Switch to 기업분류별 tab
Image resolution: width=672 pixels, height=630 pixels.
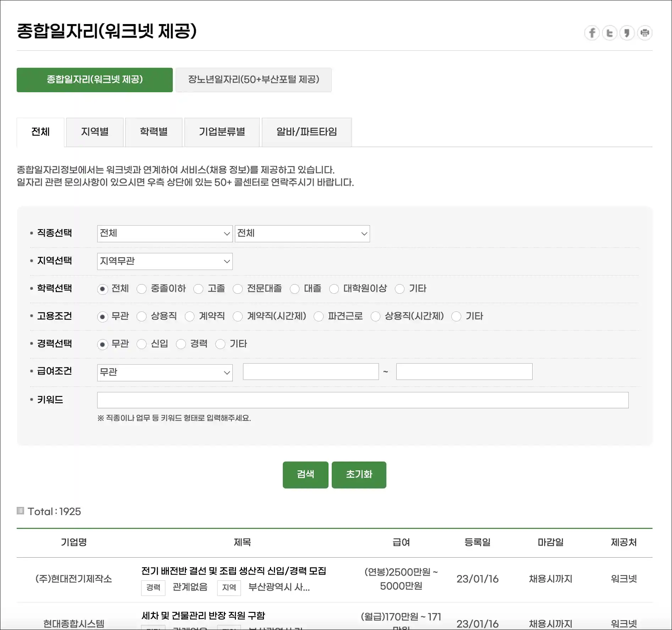tap(222, 132)
